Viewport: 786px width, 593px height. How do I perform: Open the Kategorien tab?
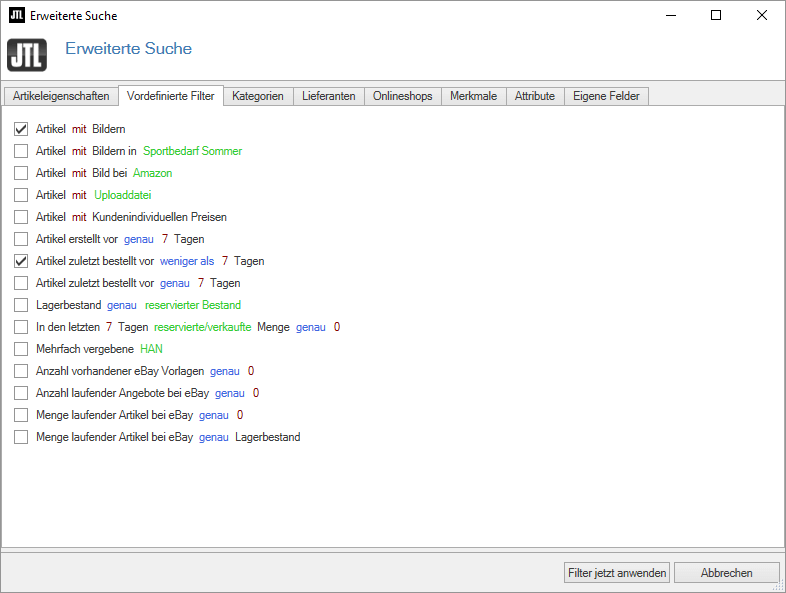pos(258,96)
